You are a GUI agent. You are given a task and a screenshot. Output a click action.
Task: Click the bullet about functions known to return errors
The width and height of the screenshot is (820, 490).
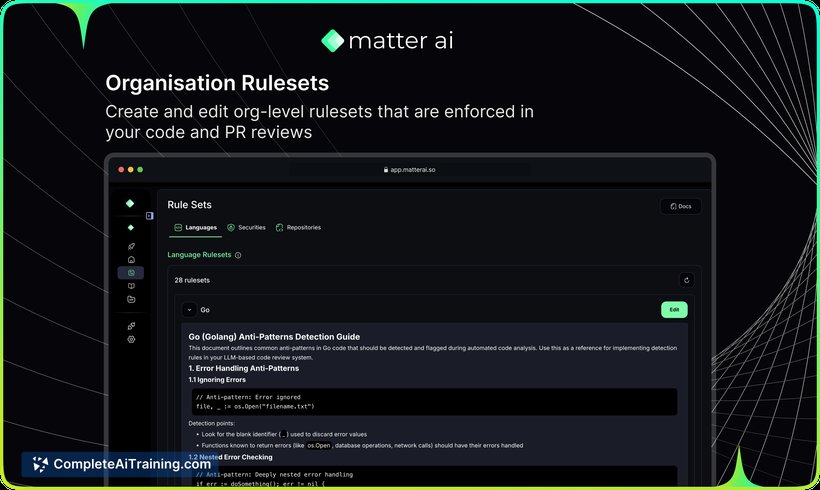(x=362, y=446)
